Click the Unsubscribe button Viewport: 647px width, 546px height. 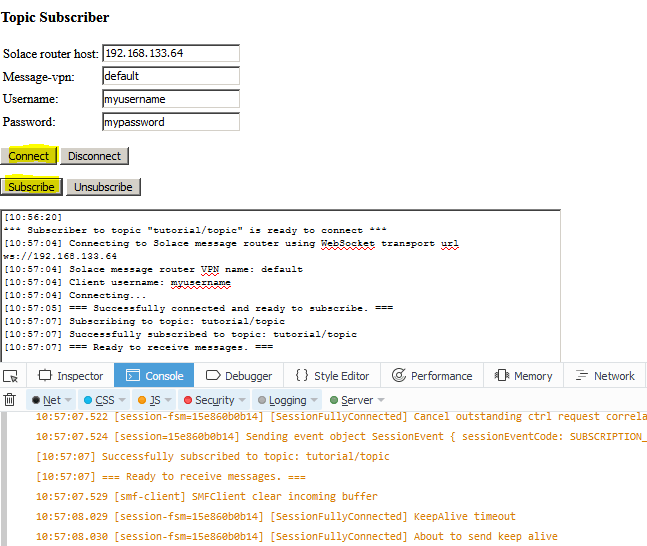[103, 187]
